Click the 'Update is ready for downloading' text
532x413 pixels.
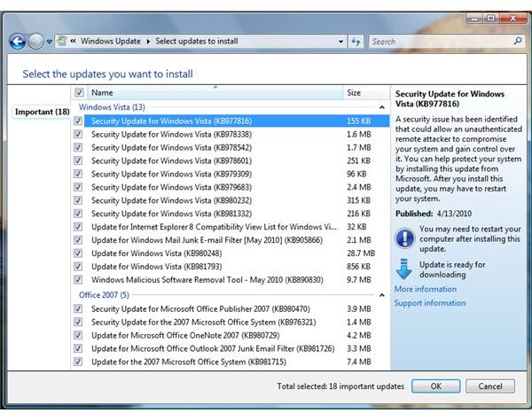(452, 269)
